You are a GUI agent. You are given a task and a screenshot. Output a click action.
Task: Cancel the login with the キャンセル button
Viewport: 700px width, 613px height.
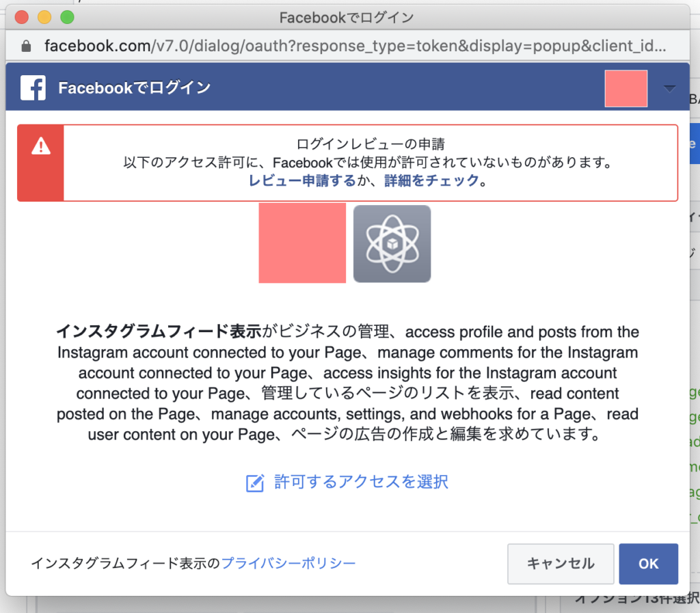click(x=561, y=563)
